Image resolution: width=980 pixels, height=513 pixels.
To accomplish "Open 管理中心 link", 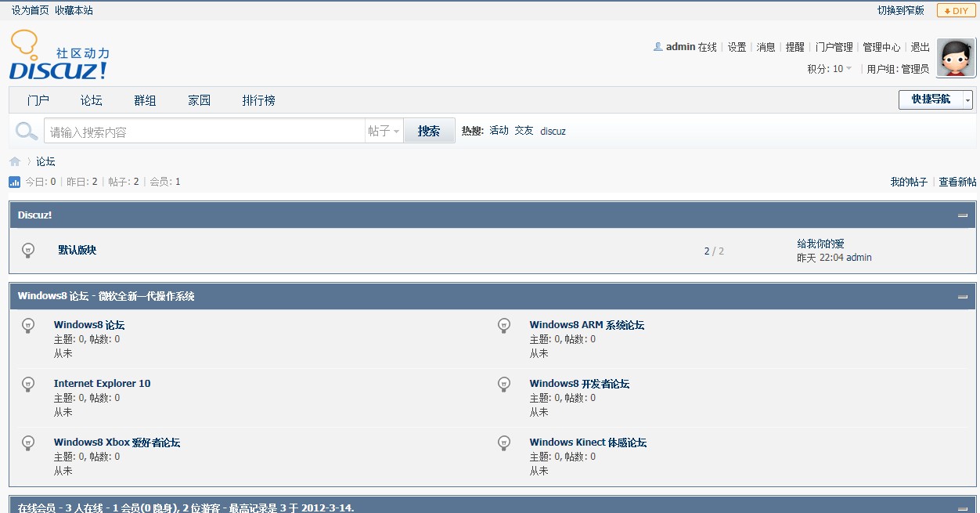I will [881, 47].
